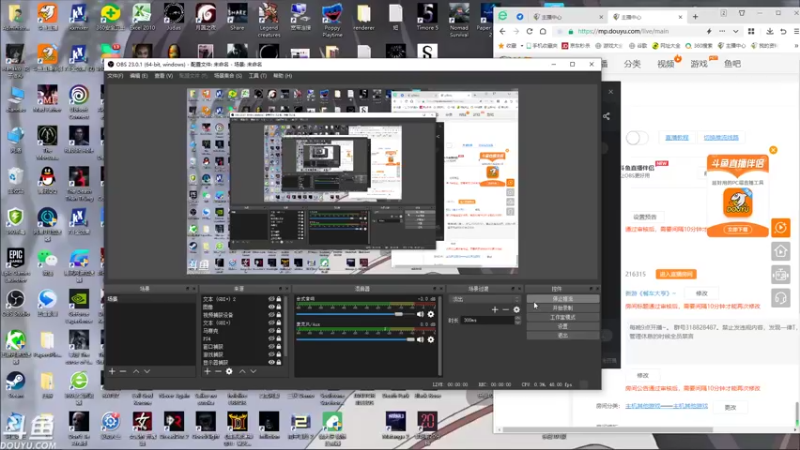Click the 300ms duration stepper arrows
The height and width of the screenshot is (450, 800).
[518, 320]
